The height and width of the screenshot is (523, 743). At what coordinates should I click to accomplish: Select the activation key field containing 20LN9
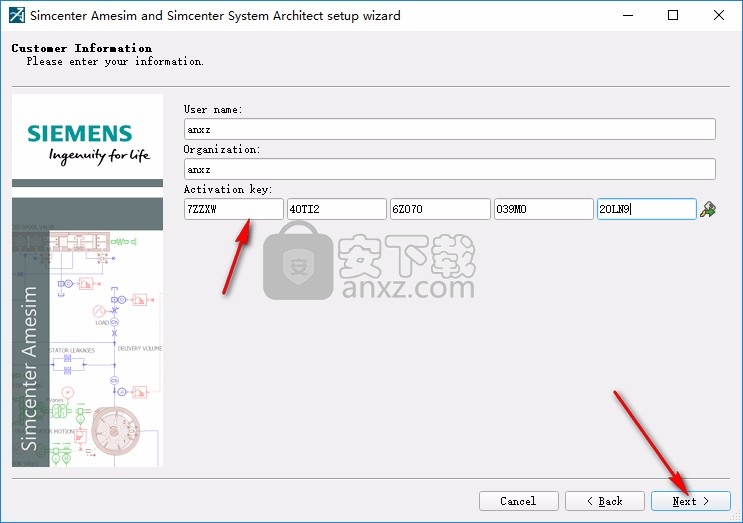646,209
